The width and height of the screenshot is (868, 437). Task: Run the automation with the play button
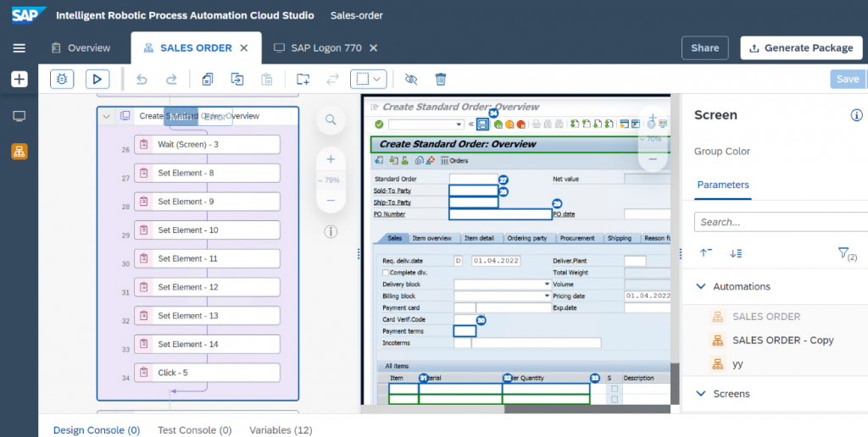coord(97,79)
